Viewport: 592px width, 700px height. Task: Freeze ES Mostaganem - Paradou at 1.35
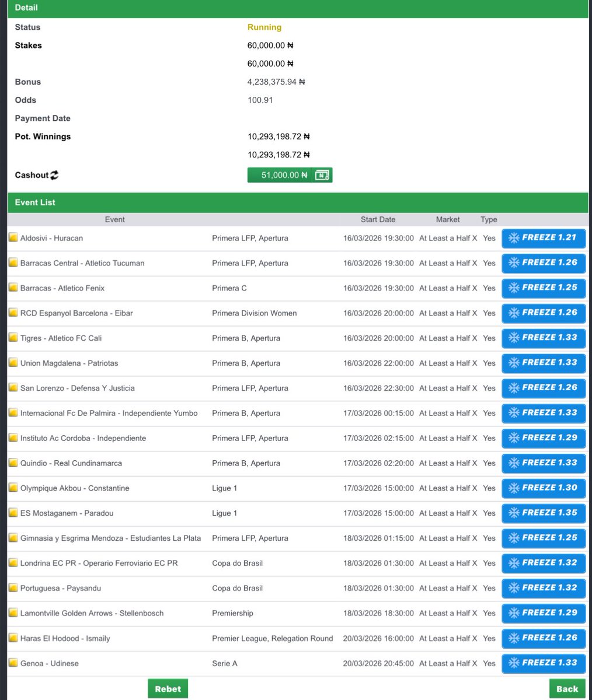(544, 513)
